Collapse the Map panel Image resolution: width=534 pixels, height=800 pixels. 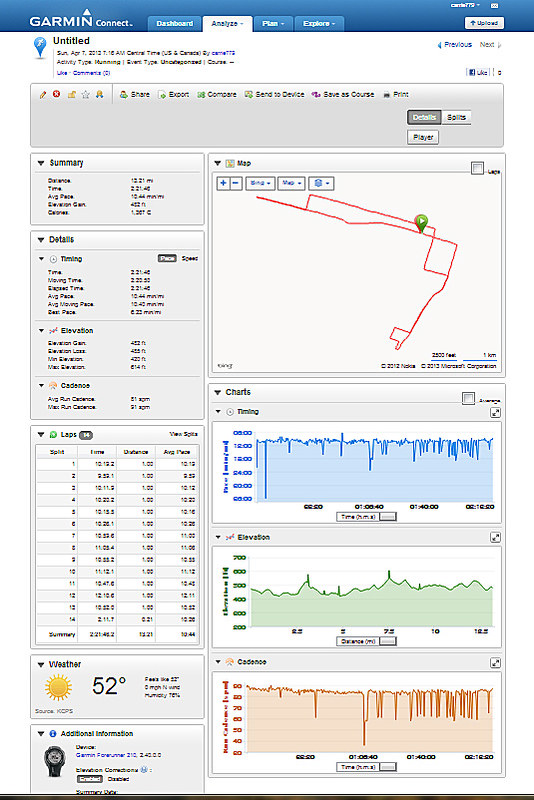(218, 163)
